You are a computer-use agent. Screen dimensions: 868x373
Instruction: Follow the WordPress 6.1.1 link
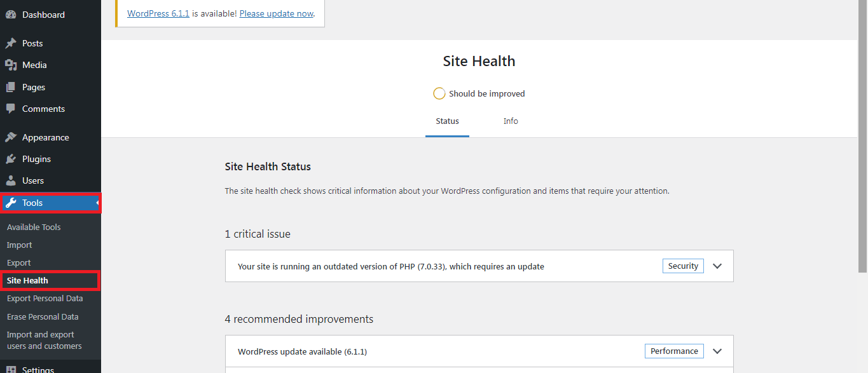pyautogui.click(x=158, y=13)
